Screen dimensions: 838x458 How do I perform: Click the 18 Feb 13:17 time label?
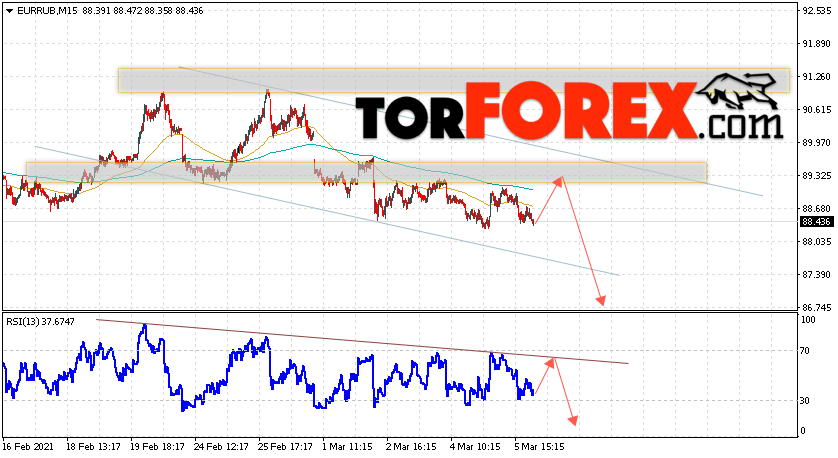click(93, 446)
